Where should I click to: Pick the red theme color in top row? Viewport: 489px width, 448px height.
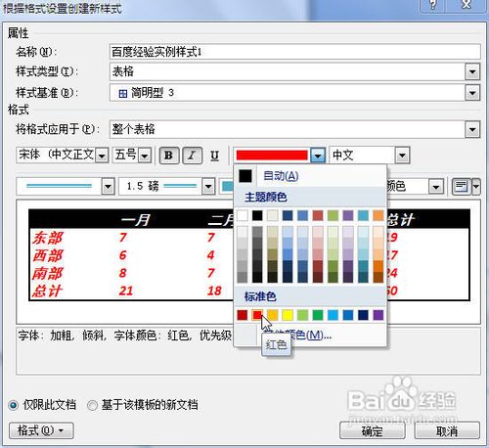(x=318, y=215)
